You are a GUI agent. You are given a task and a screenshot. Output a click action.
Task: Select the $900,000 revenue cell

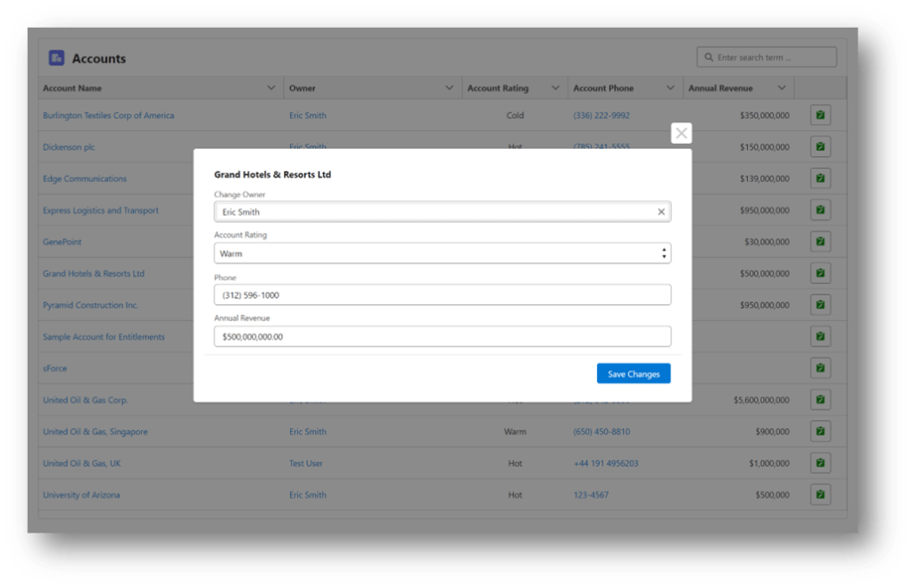click(x=772, y=431)
